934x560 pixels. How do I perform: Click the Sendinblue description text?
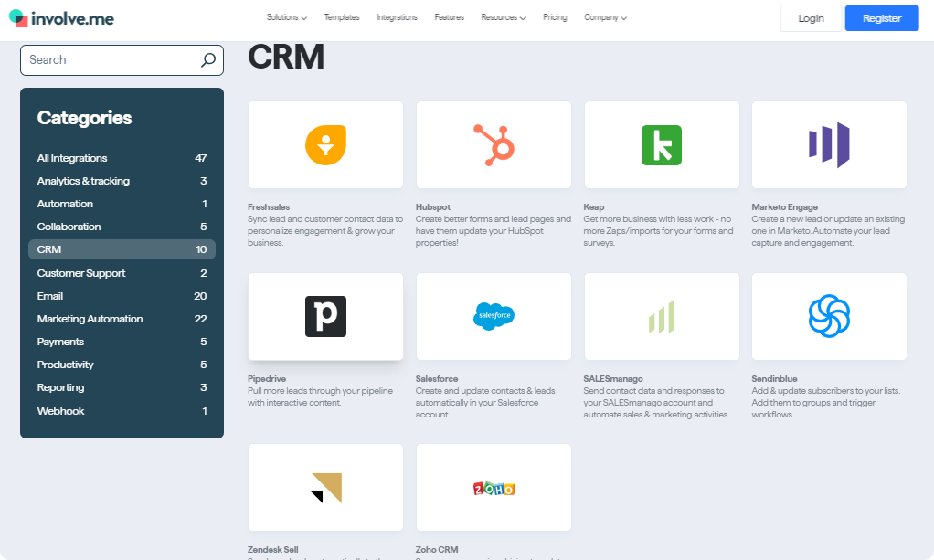(826, 403)
